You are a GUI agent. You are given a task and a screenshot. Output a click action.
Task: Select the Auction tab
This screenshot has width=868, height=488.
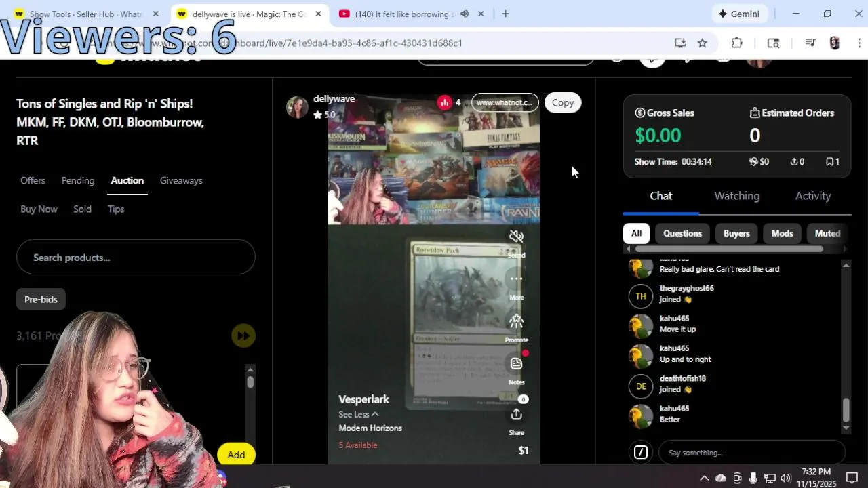tap(127, 180)
